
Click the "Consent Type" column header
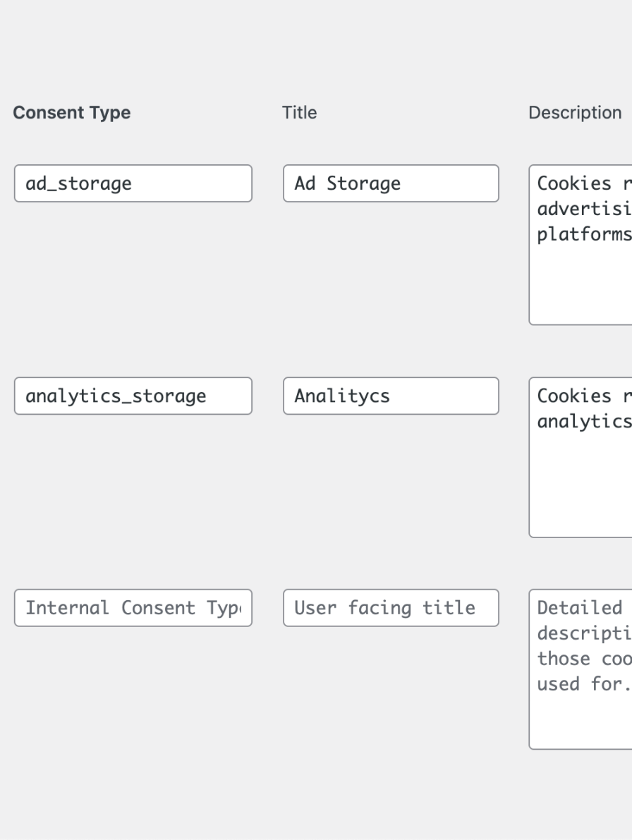pos(72,113)
